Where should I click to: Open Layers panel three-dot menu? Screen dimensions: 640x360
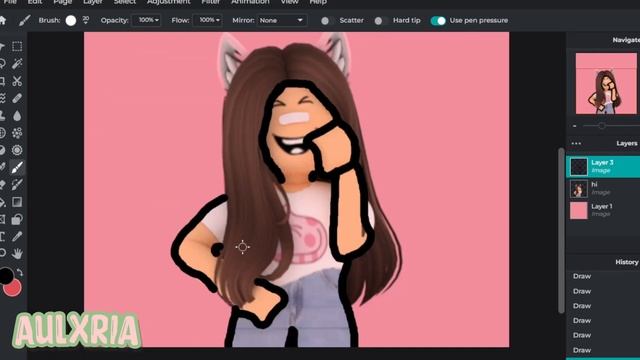[576, 143]
